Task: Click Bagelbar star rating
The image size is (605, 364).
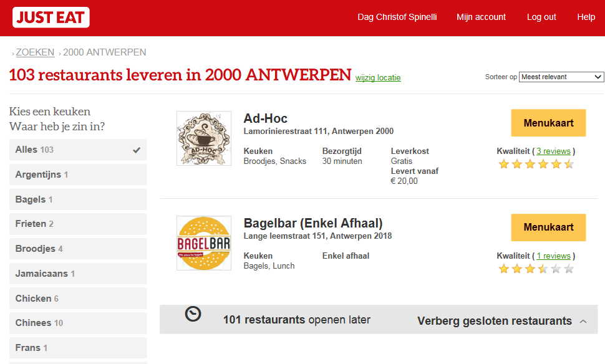Action: 536,269
